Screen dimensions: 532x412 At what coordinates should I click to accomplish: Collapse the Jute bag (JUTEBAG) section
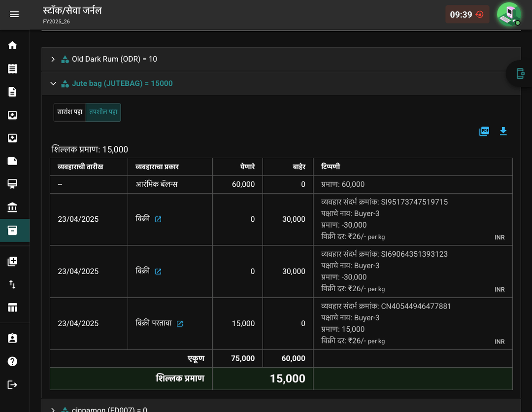click(x=281, y=83)
